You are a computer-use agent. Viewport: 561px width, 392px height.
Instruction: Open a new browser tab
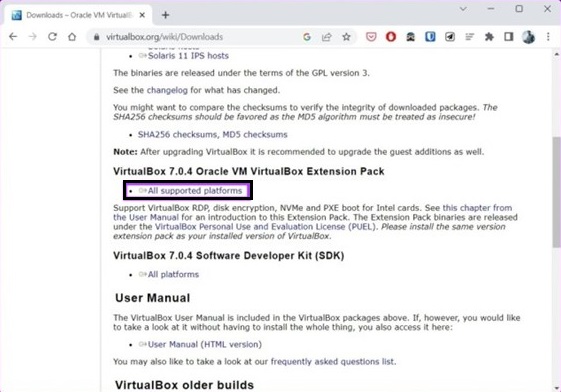165,15
